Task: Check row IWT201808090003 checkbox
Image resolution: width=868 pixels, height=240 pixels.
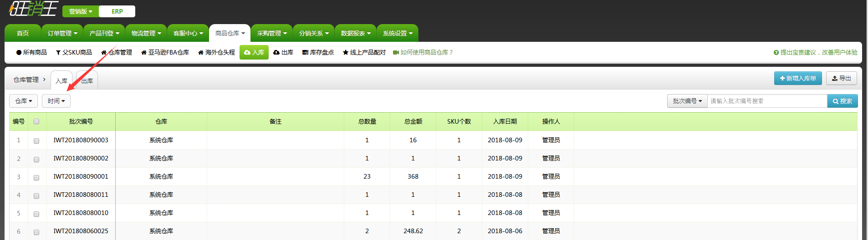Action: tap(36, 141)
